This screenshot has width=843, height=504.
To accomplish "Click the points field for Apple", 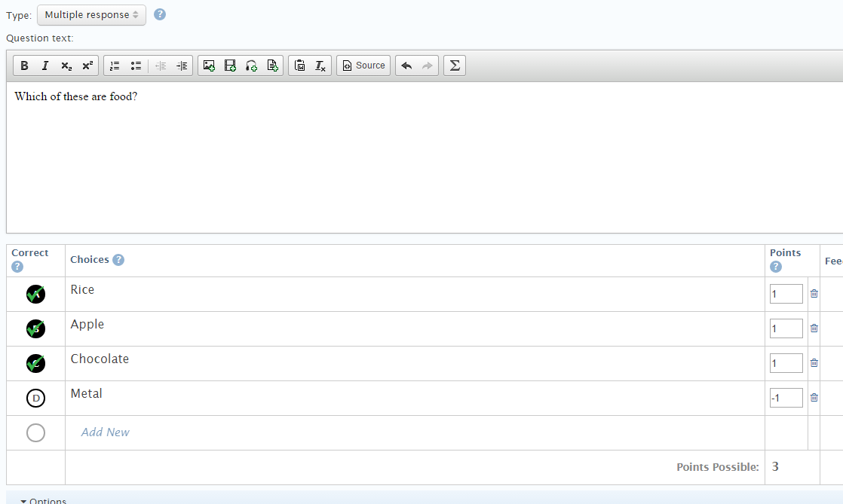I will coord(786,328).
